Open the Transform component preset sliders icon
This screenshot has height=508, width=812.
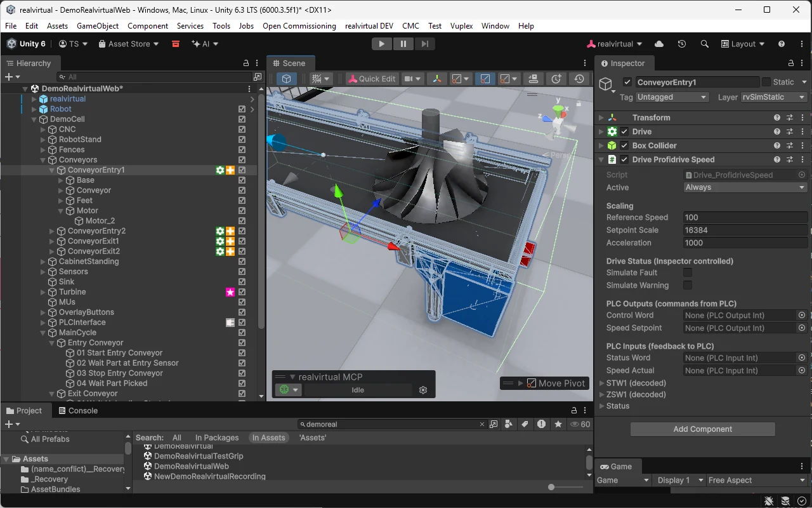tap(790, 117)
